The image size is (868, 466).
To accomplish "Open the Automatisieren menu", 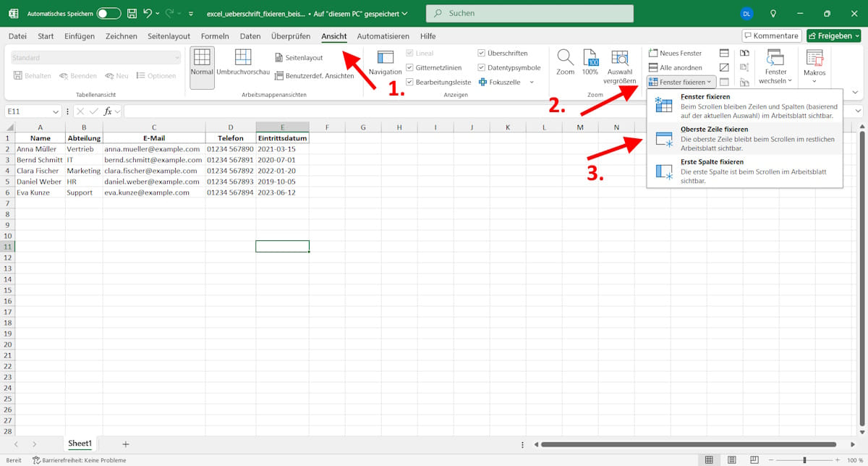I will [x=382, y=36].
